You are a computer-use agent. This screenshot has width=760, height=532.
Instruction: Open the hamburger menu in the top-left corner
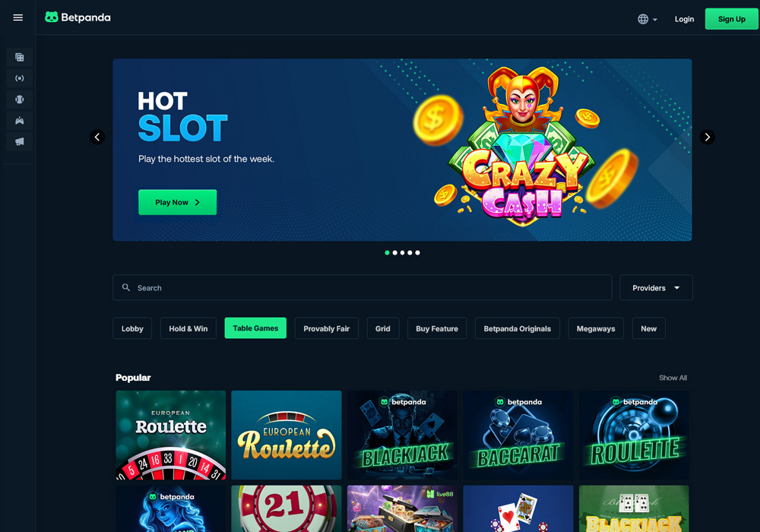point(18,17)
